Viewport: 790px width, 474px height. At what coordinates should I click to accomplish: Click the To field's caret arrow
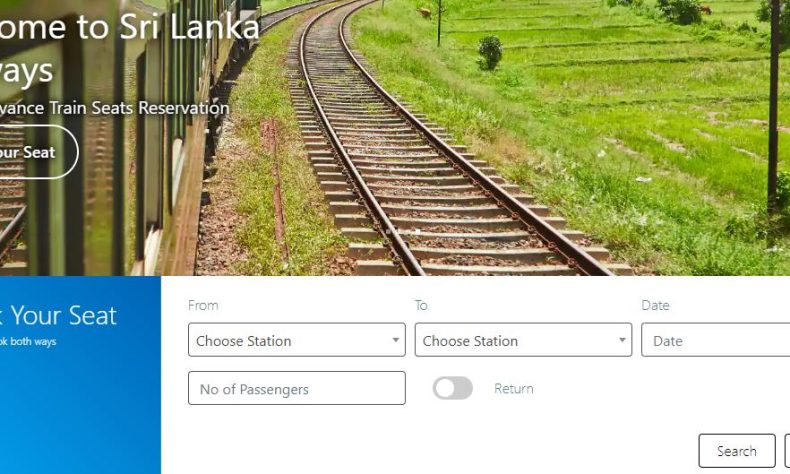pos(622,340)
